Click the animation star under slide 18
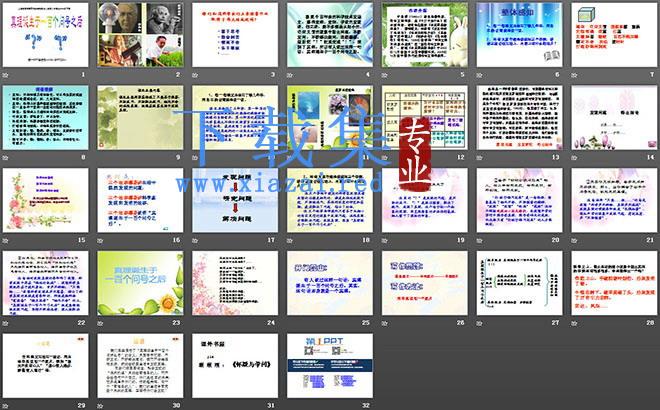This screenshot has width=660, height=410. point(290,240)
